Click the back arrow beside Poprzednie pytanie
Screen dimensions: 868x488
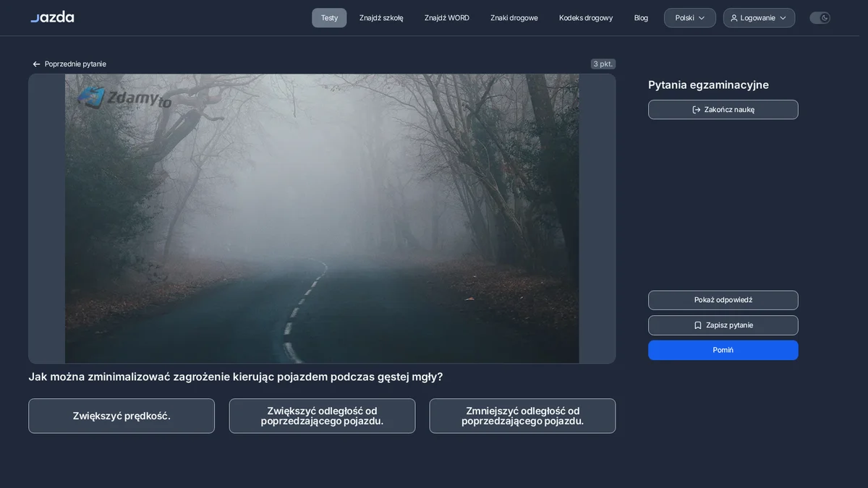[x=36, y=64]
